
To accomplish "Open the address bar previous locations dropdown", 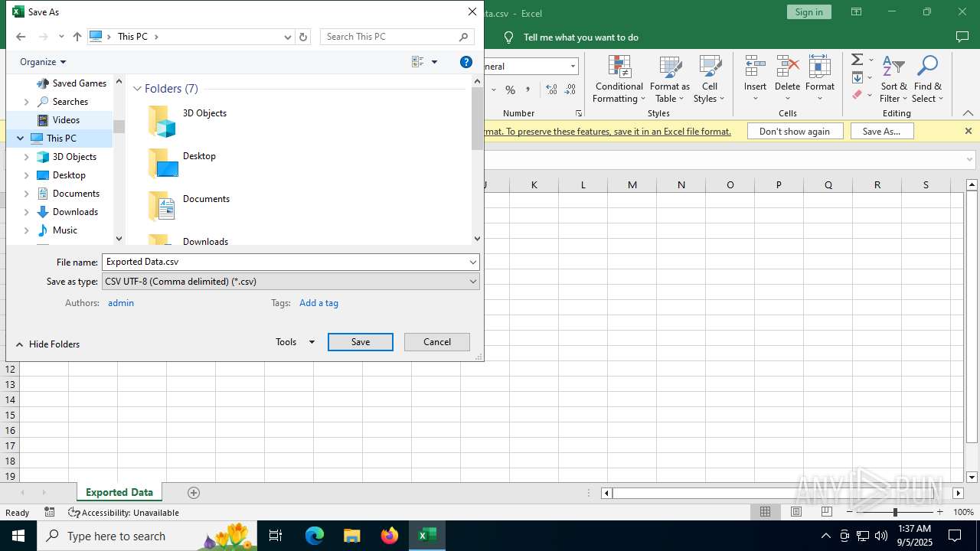I will 288,37.
